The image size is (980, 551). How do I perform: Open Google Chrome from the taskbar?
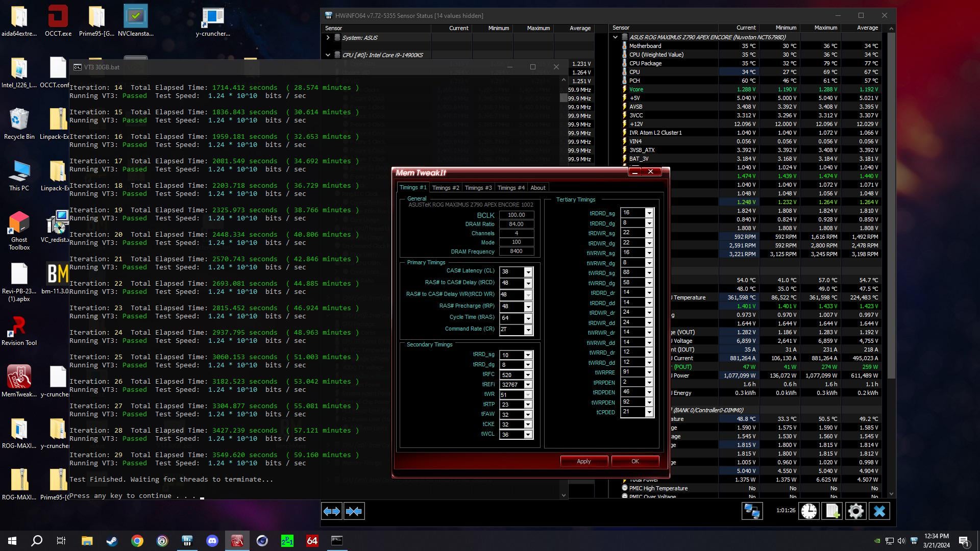coord(137,541)
